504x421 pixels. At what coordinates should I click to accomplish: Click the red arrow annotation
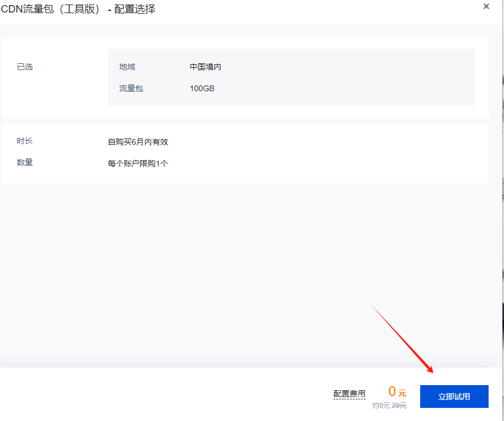[x=404, y=339]
